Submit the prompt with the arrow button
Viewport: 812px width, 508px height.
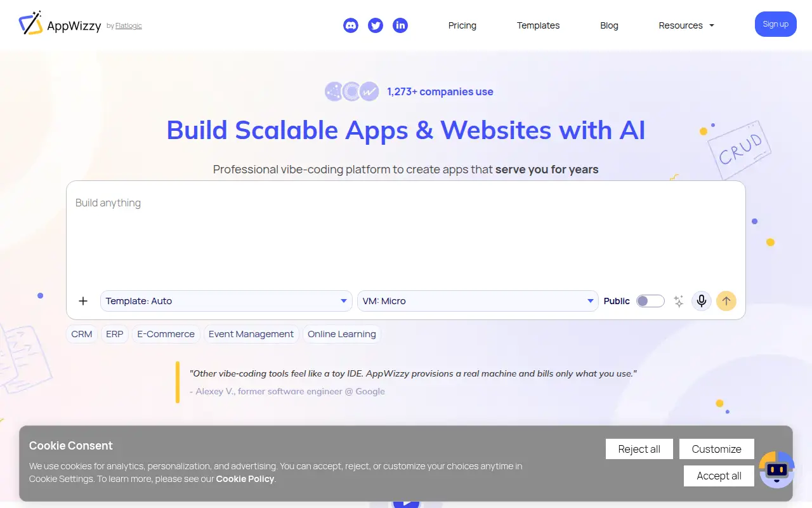(726, 301)
